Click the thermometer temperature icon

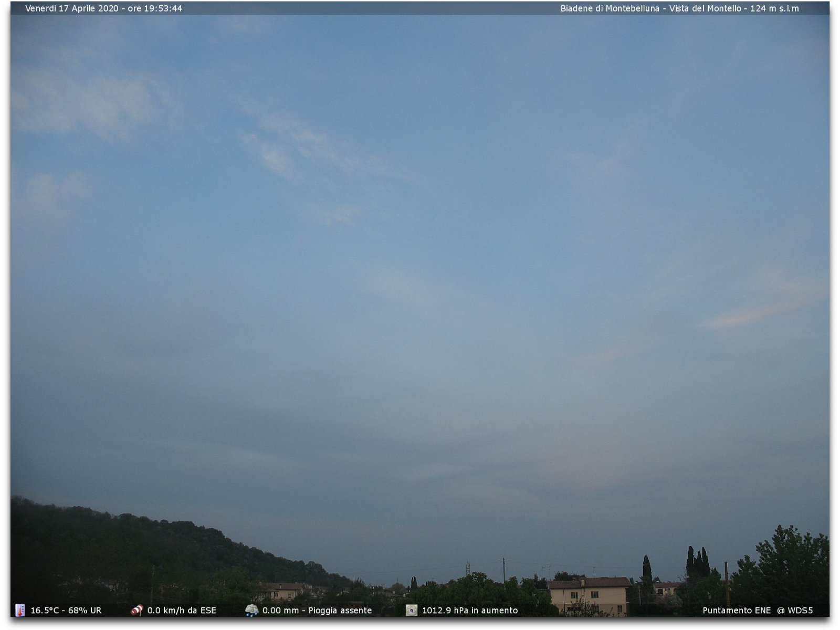20,610
